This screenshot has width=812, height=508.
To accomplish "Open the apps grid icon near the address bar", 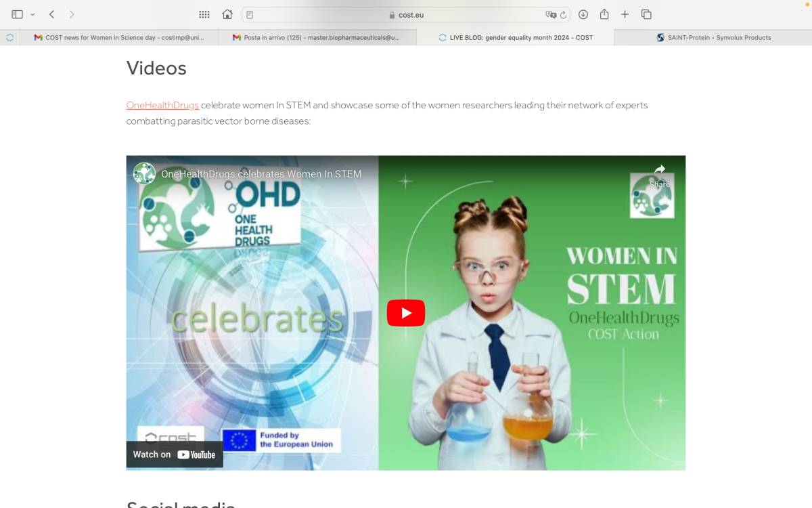I will click(204, 13).
